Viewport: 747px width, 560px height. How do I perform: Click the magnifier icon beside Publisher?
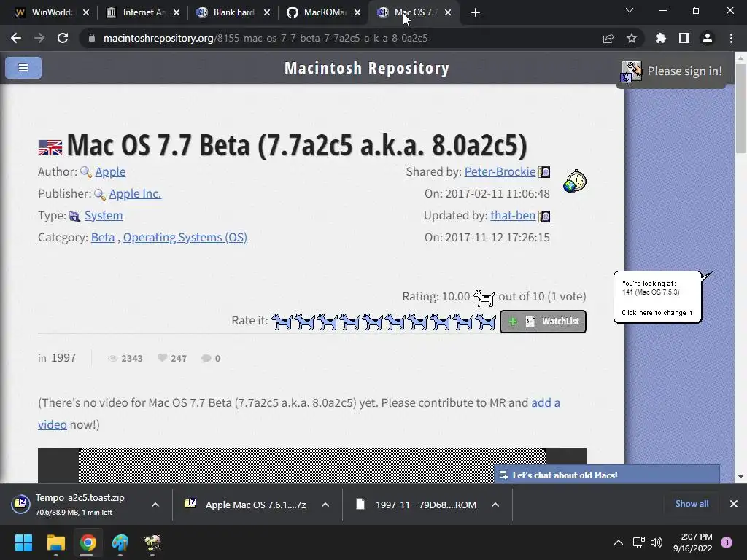coord(100,194)
